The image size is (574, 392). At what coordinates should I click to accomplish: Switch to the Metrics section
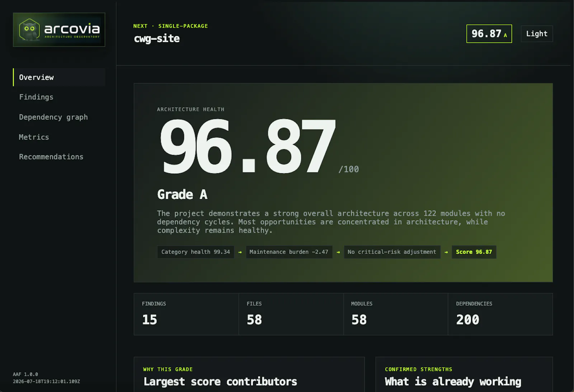pos(34,137)
